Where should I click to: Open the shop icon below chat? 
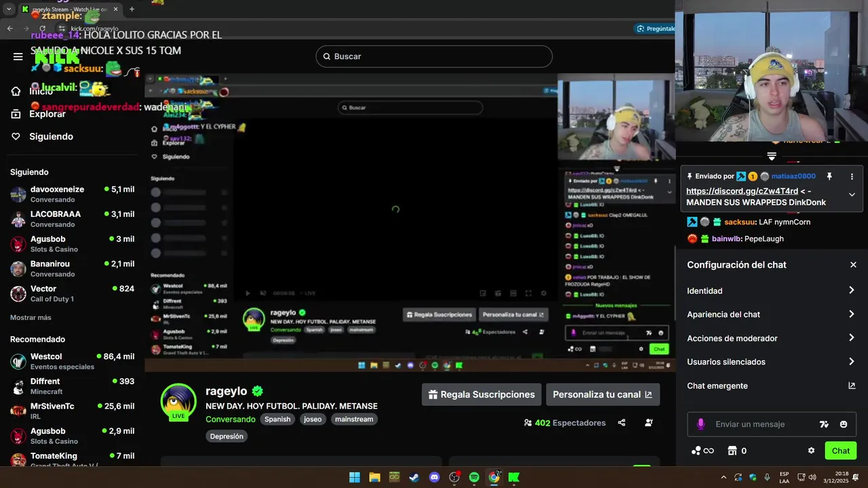[x=732, y=451]
